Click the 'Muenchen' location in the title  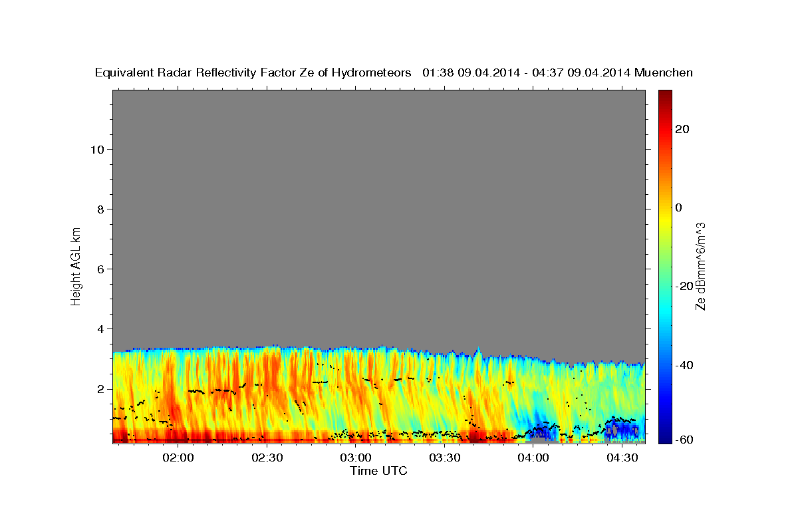point(664,72)
